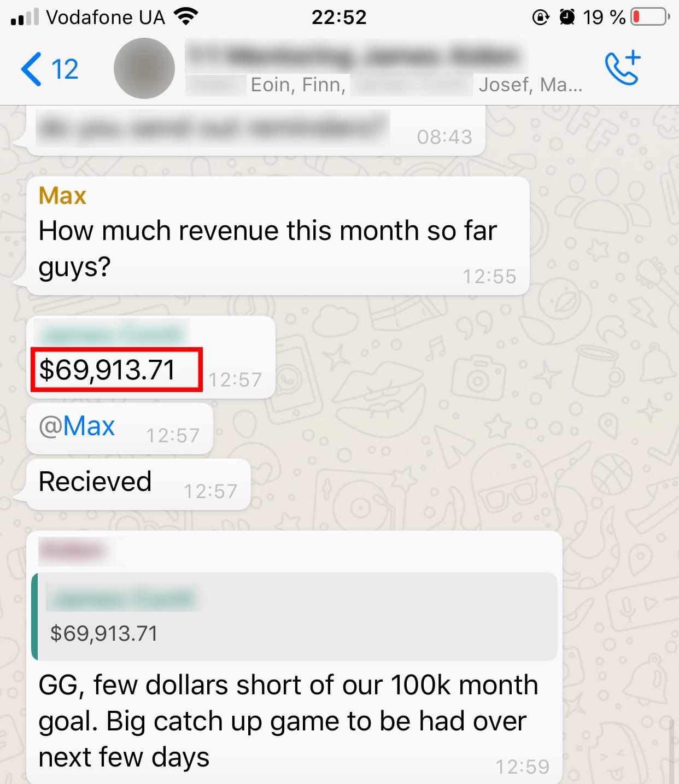Tap the unread count 12
The width and height of the screenshot is (679, 784).
[x=65, y=69]
